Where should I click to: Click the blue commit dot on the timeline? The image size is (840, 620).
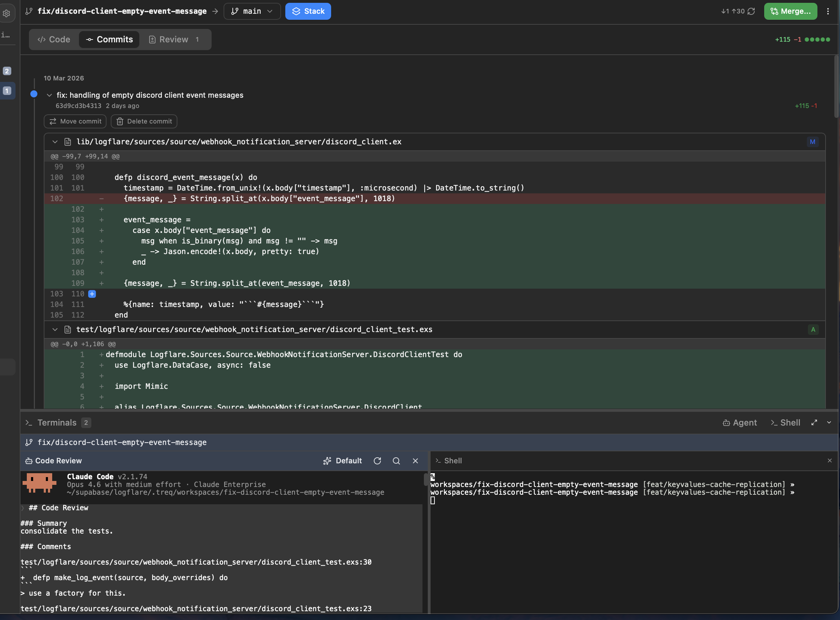[x=34, y=94]
